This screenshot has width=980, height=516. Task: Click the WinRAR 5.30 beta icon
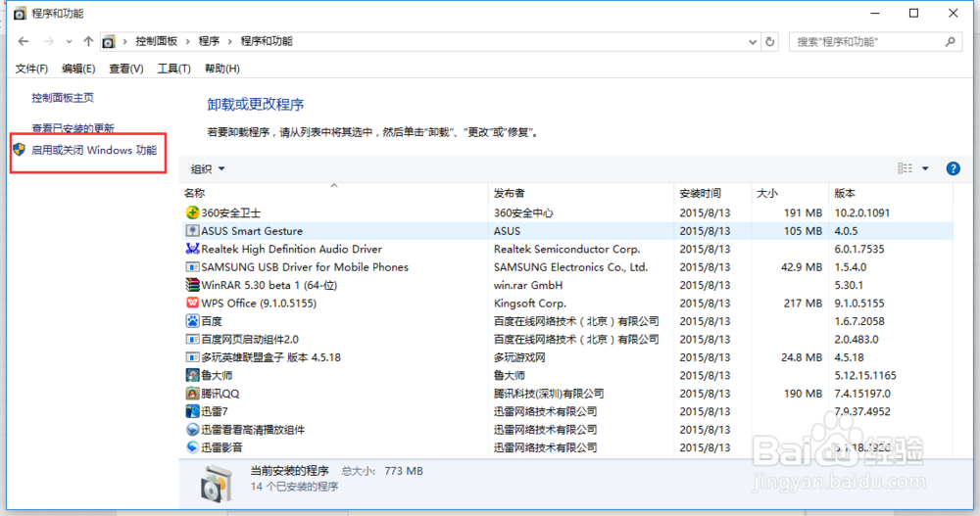pyautogui.click(x=192, y=285)
